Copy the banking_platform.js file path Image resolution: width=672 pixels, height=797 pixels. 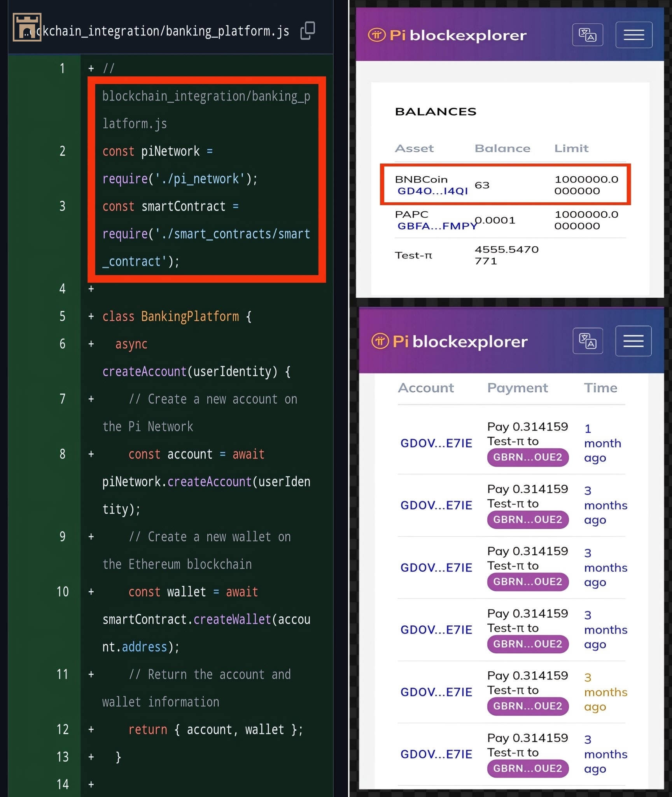(308, 31)
